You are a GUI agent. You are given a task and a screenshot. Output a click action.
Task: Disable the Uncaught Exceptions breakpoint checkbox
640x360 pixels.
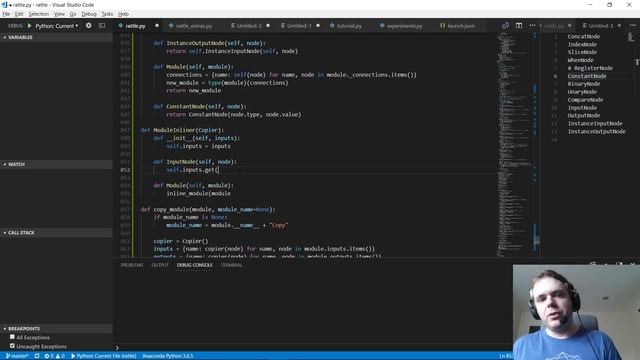[12, 346]
